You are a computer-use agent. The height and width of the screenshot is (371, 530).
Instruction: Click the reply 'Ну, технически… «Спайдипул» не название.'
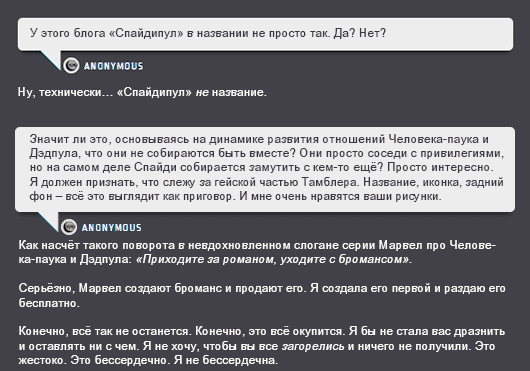click(x=142, y=92)
